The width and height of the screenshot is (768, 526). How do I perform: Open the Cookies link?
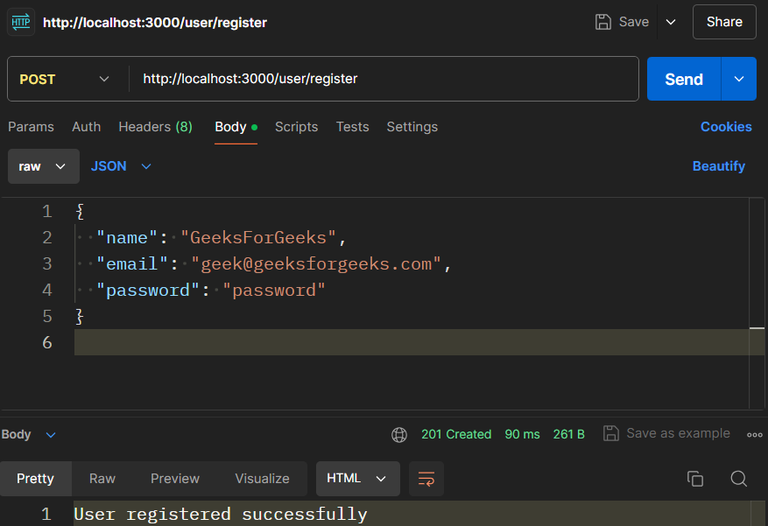click(726, 127)
